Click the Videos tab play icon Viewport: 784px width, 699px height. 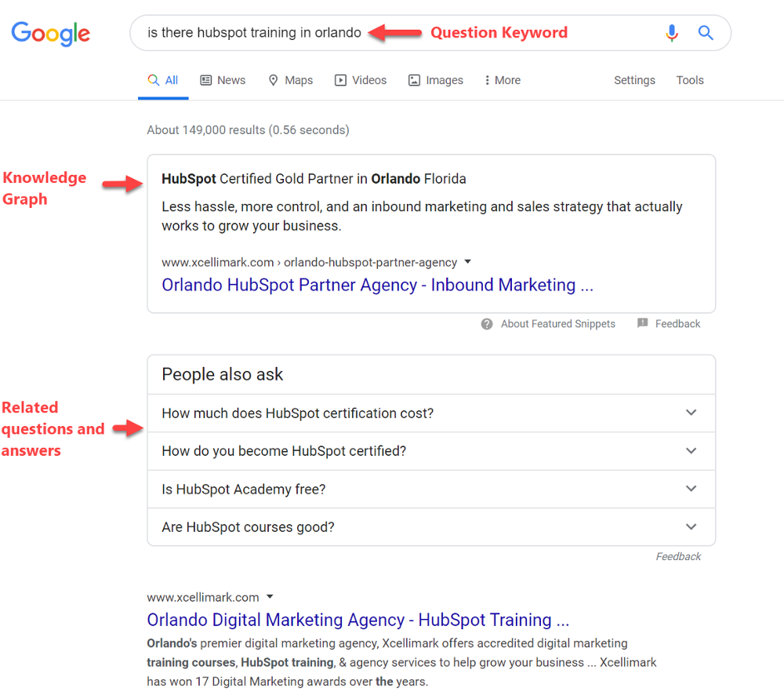340,80
